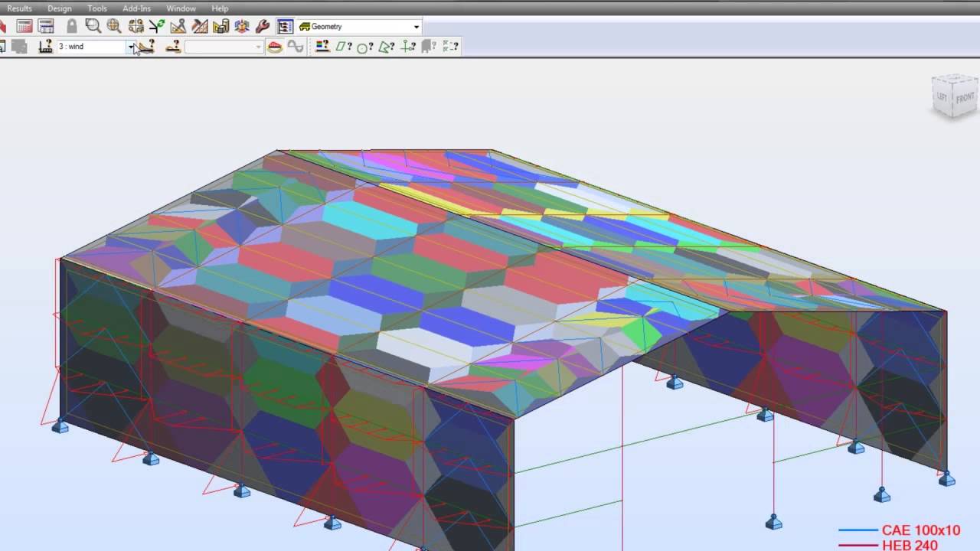Click the yellow building blocks icon
980x551 pixels.
(x=221, y=27)
